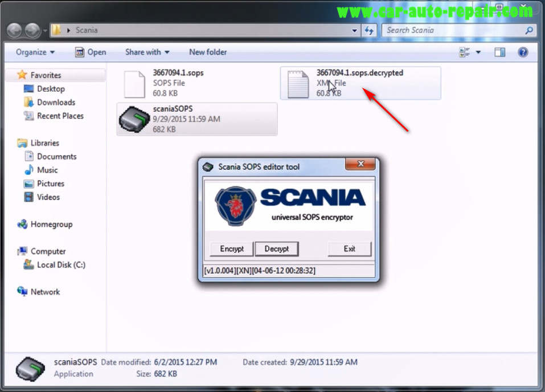Image resolution: width=545 pixels, height=392 pixels.
Task: Click the scaniaSOPS file name label
Action: coord(173,109)
